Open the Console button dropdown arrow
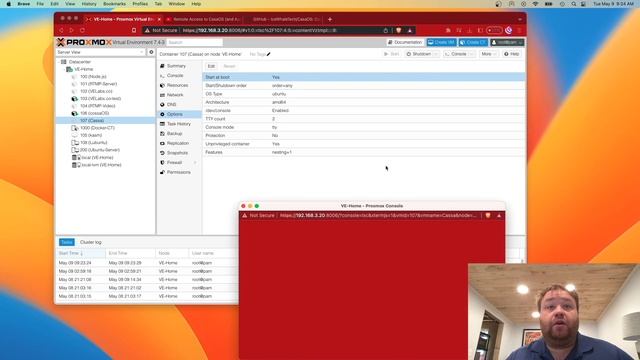 click(x=472, y=54)
